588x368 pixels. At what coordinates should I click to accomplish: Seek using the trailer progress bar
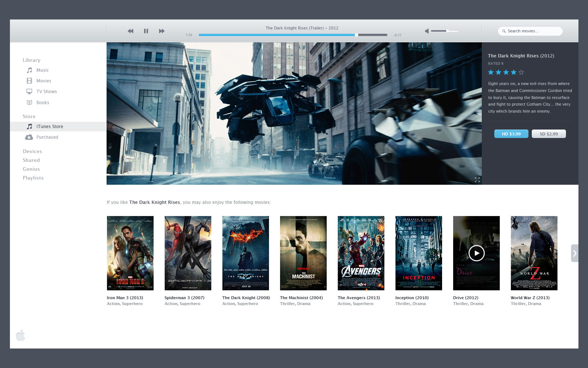pos(293,35)
